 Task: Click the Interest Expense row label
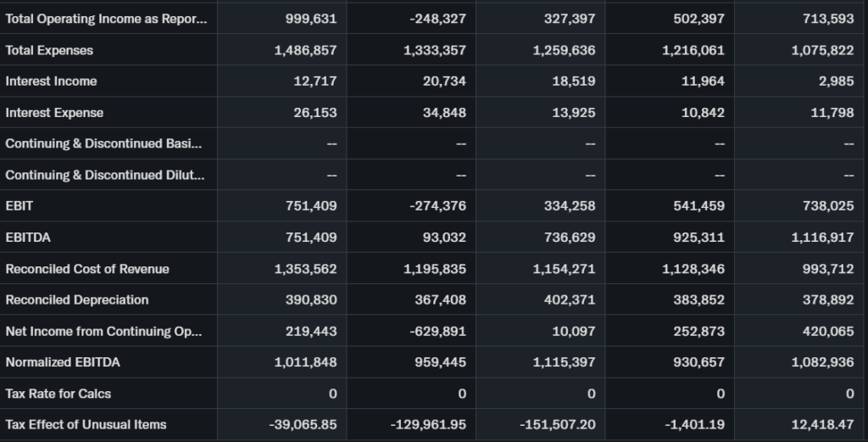coord(54,113)
